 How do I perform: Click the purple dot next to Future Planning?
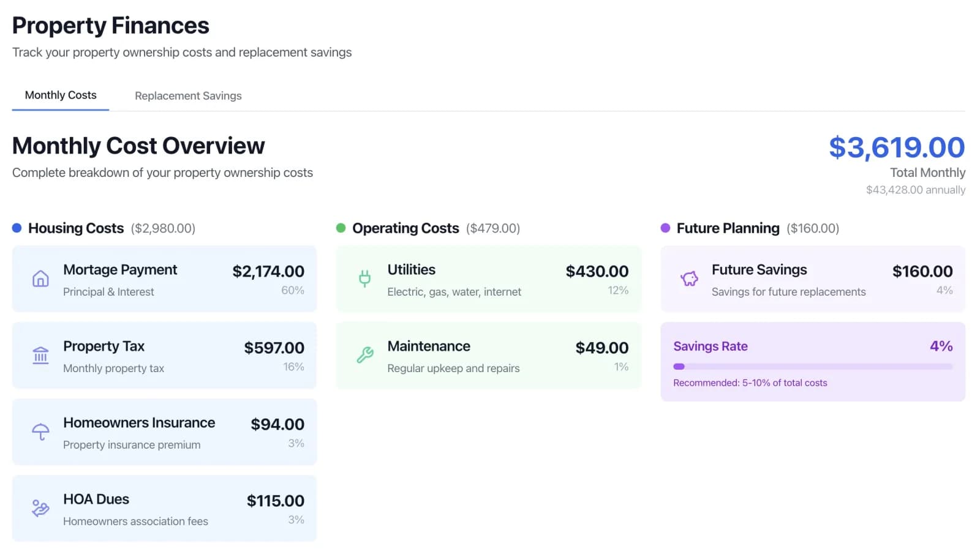665,228
